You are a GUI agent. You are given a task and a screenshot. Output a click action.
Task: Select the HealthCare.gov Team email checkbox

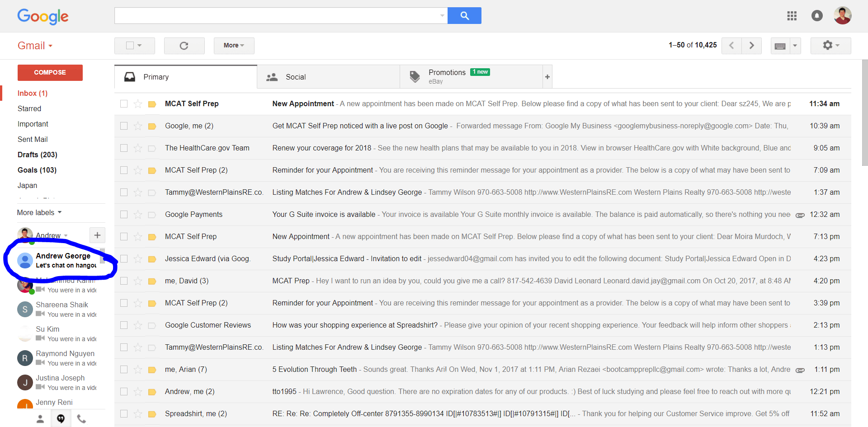[124, 148]
